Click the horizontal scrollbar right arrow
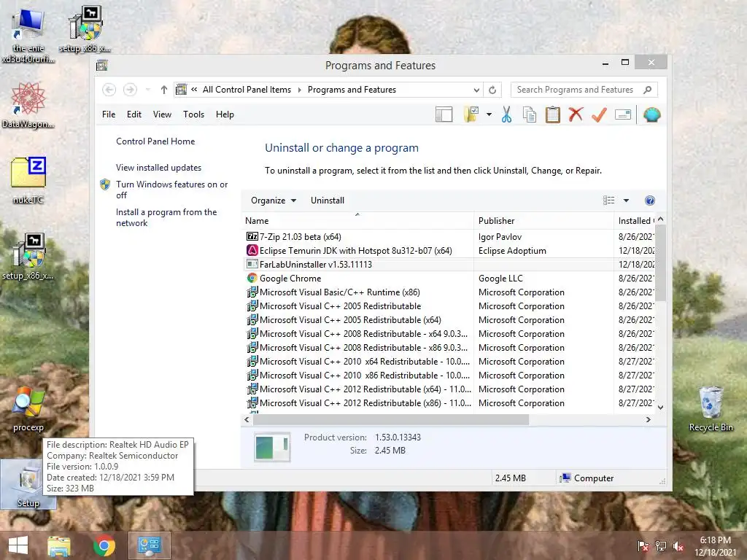 648,419
